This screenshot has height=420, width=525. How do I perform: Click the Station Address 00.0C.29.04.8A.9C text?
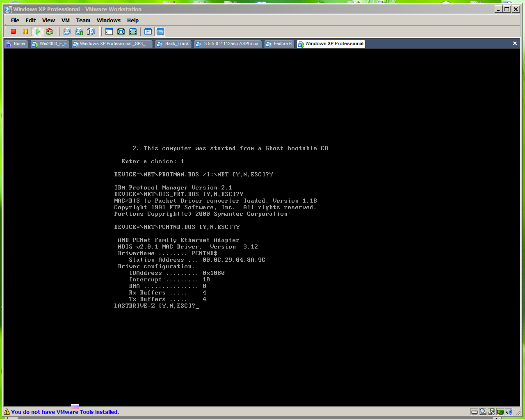coord(197,260)
